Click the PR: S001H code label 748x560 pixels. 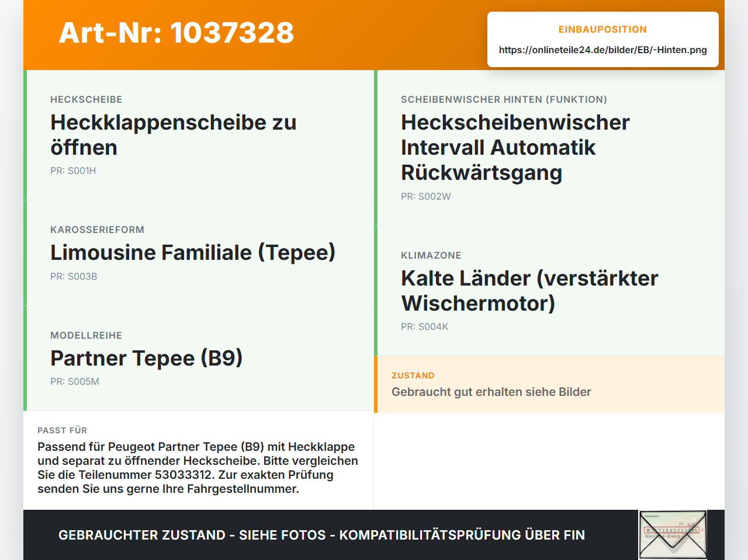point(73,171)
